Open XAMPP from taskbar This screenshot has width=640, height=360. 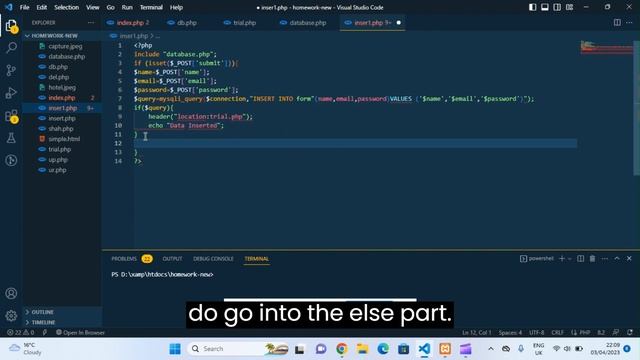tap(445, 349)
